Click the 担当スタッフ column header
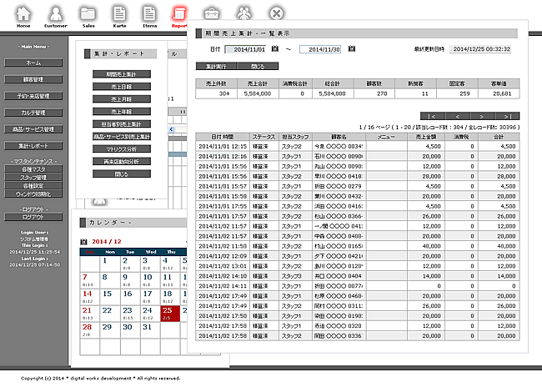The height and width of the screenshot is (392, 542). (x=295, y=137)
